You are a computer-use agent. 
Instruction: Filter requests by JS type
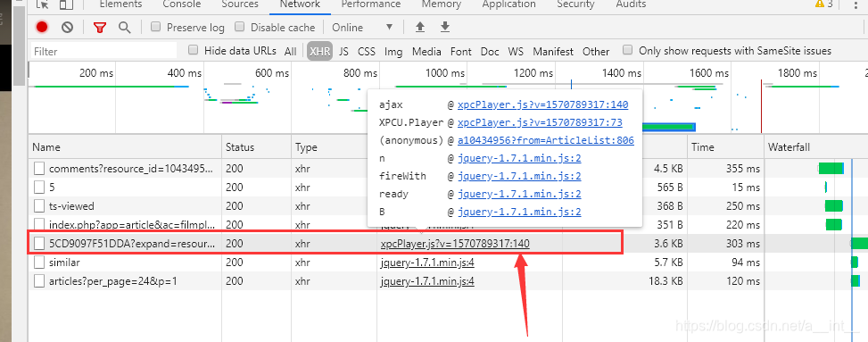click(343, 51)
